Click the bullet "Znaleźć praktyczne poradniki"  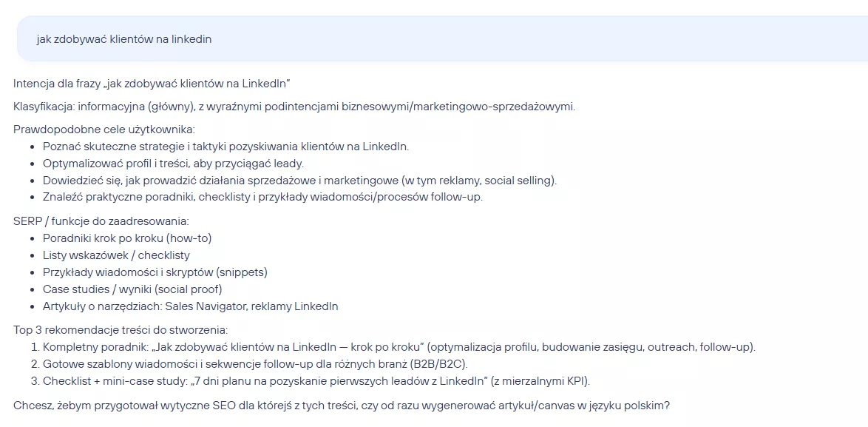[x=262, y=198]
